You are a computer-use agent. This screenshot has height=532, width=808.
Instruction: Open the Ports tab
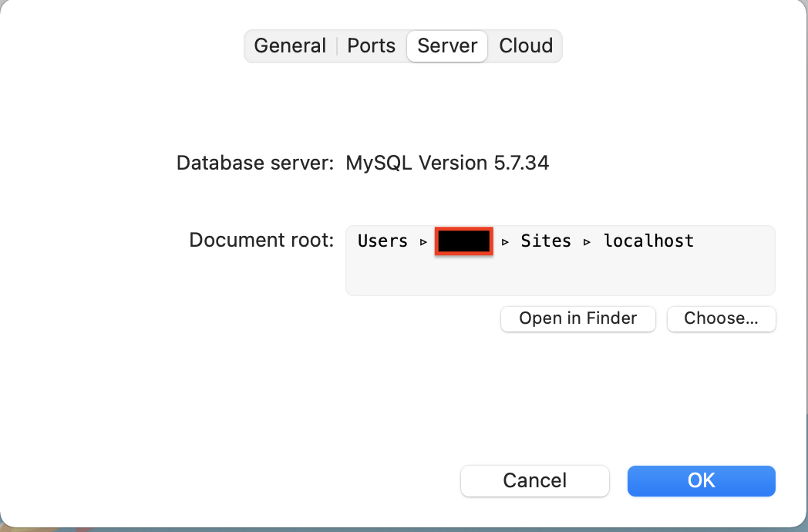[x=371, y=46]
